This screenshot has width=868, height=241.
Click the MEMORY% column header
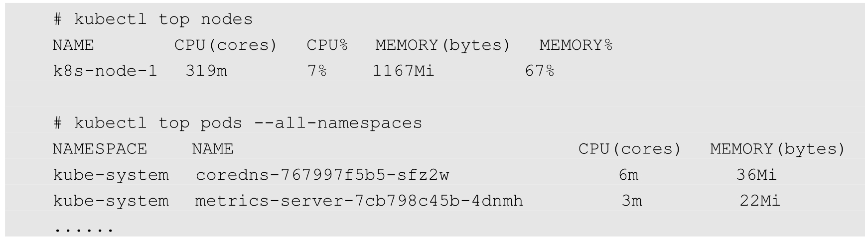(576, 45)
